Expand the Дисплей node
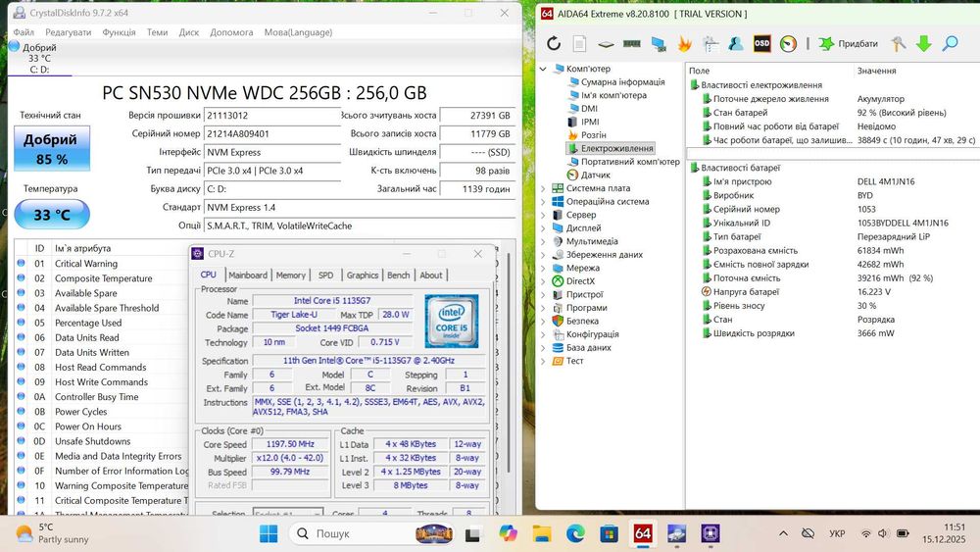 543,228
